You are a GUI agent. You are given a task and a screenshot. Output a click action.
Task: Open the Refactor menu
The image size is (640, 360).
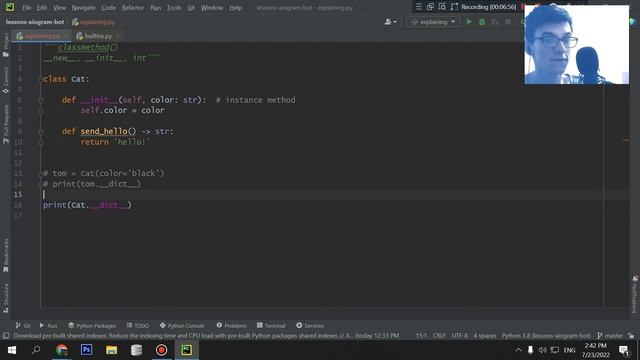(x=133, y=7)
